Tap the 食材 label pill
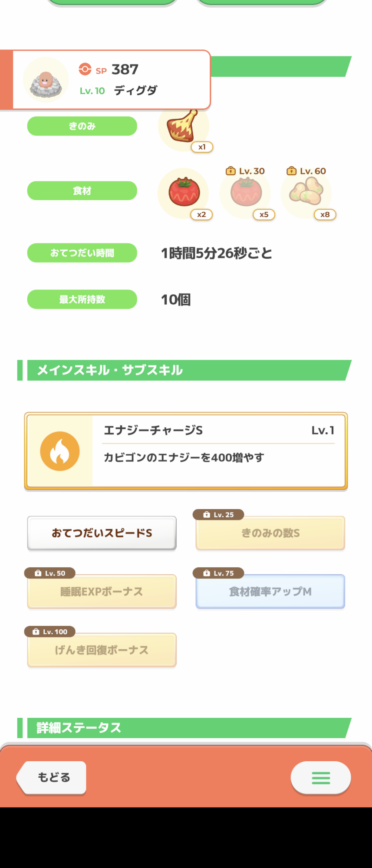This screenshot has width=372, height=868. point(82,191)
